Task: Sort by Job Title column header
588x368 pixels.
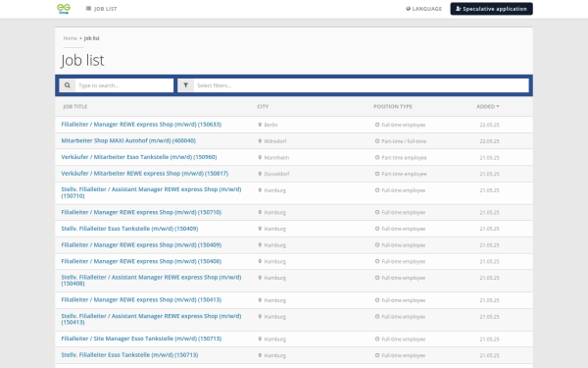Action: pos(75,107)
